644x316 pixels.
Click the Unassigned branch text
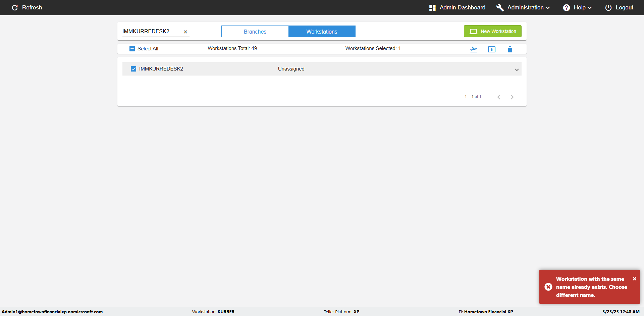pyautogui.click(x=291, y=69)
